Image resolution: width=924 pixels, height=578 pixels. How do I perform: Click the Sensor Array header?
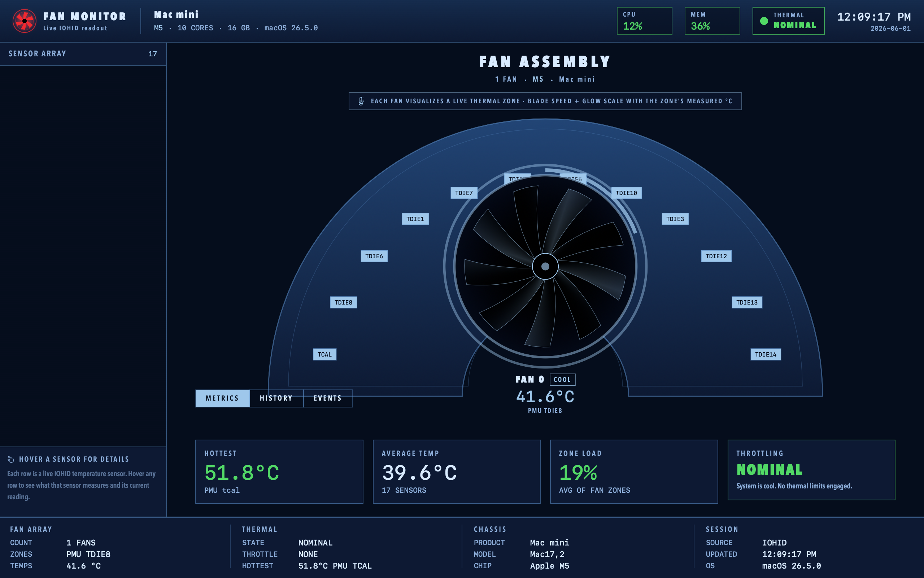click(83, 54)
